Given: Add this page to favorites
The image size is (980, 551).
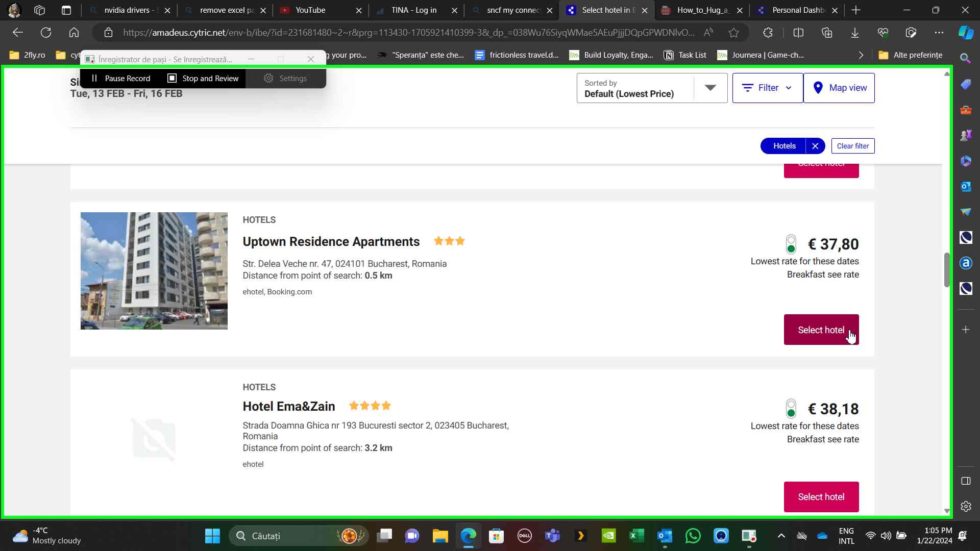Looking at the screenshot, I should [x=734, y=33].
